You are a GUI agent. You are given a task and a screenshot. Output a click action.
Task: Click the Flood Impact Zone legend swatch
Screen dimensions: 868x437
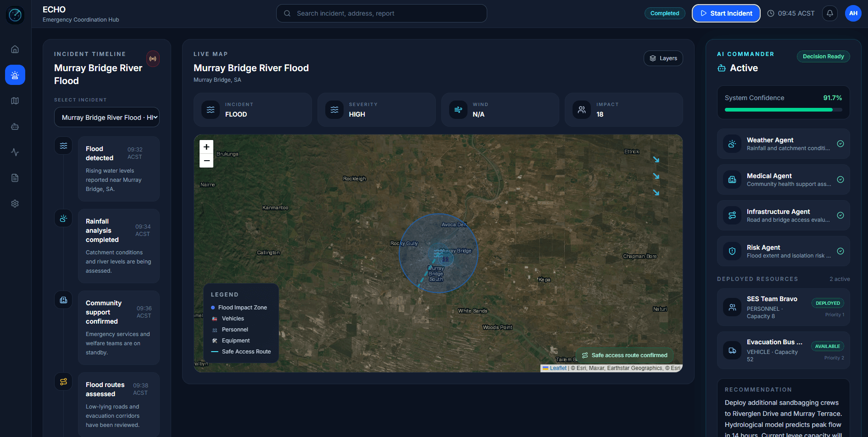click(x=213, y=308)
